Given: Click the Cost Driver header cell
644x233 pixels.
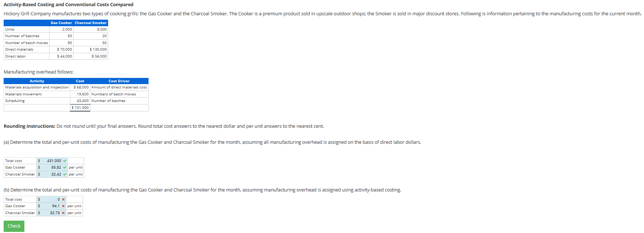Looking at the screenshot, I should tap(119, 81).
